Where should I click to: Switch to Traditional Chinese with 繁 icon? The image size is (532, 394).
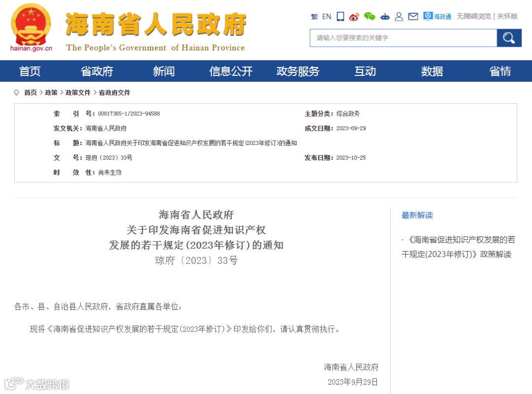pos(314,17)
